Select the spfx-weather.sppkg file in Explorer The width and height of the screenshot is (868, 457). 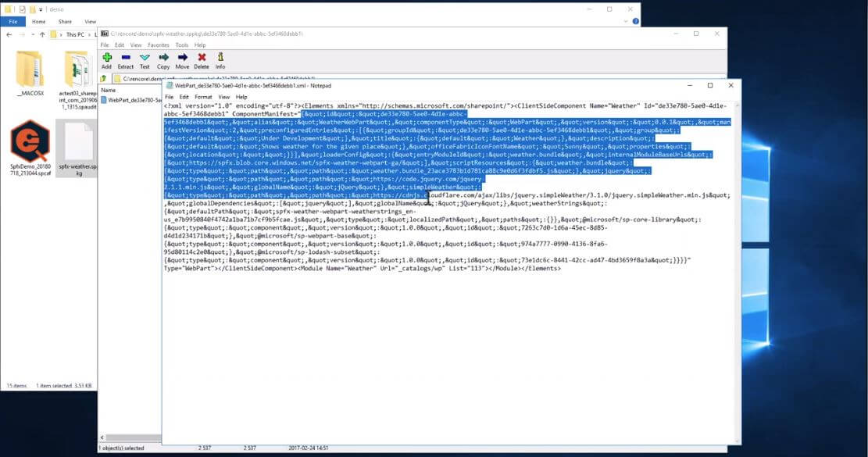[77, 148]
